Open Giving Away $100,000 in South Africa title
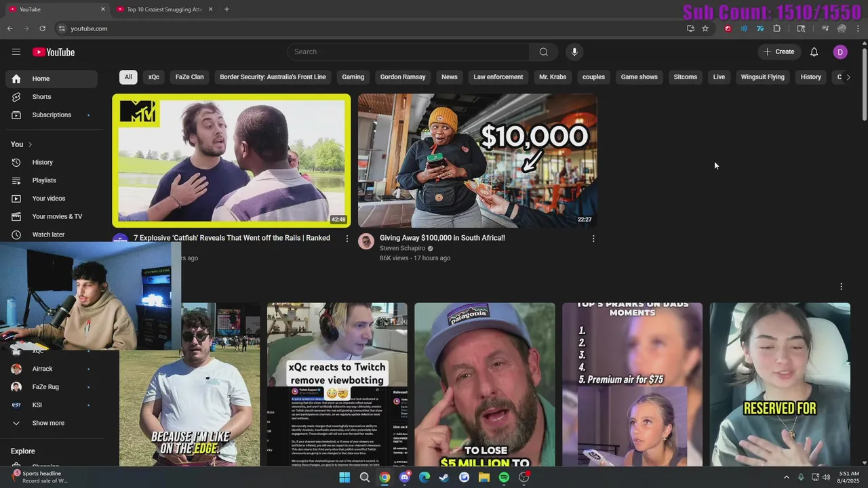 442,239
